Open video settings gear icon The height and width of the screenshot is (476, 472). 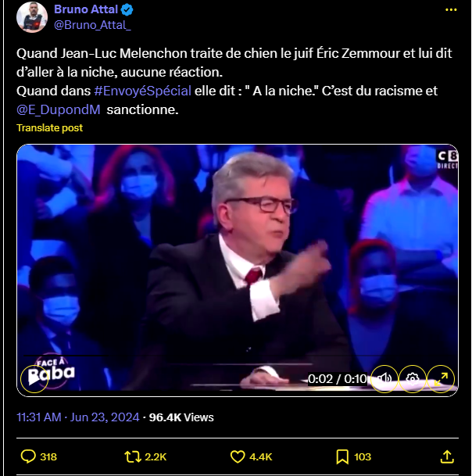tap(412, 378)
